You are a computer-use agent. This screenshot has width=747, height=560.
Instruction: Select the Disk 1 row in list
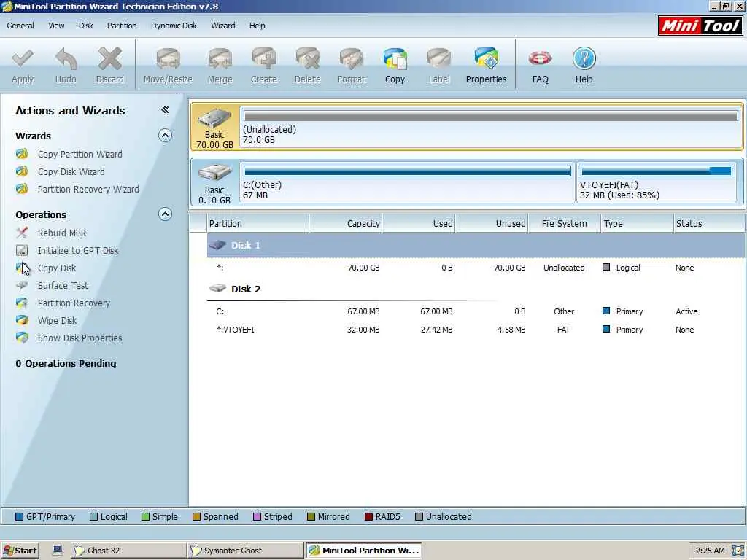(x=476, y=246)
